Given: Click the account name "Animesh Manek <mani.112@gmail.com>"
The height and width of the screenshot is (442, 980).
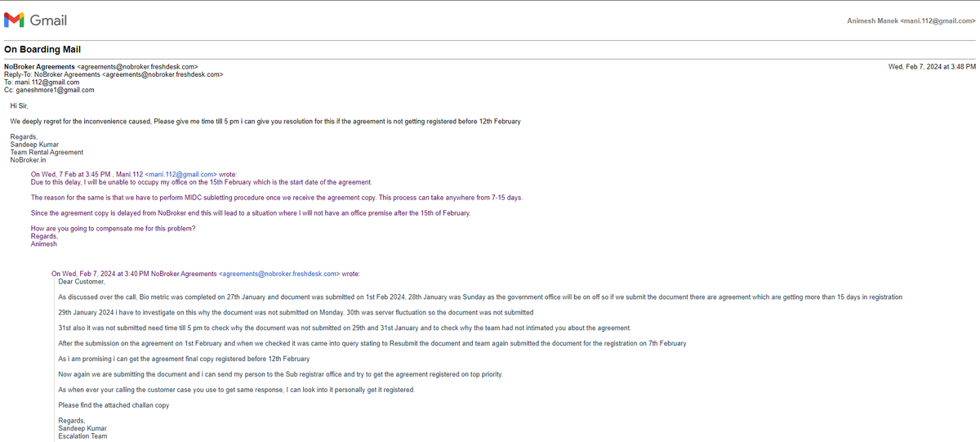Looking at the screenshot, I should (x=911, y=20).
